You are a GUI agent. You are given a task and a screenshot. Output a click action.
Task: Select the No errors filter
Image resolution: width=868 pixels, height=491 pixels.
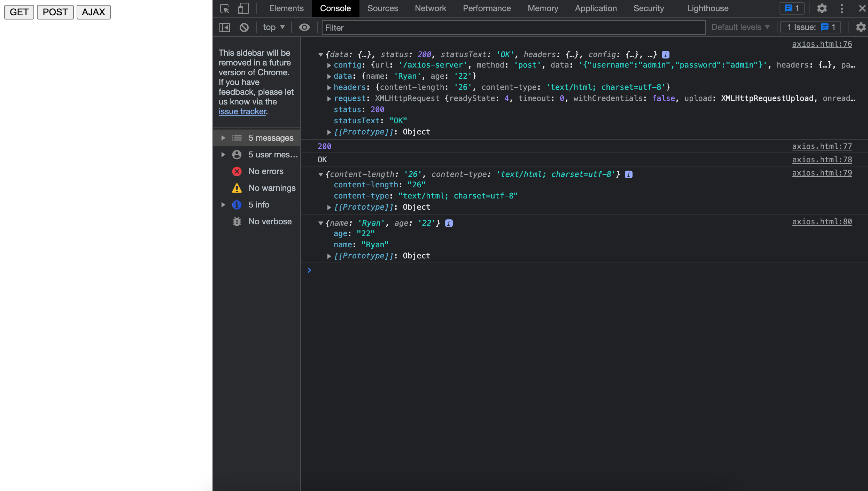point(257,171)
